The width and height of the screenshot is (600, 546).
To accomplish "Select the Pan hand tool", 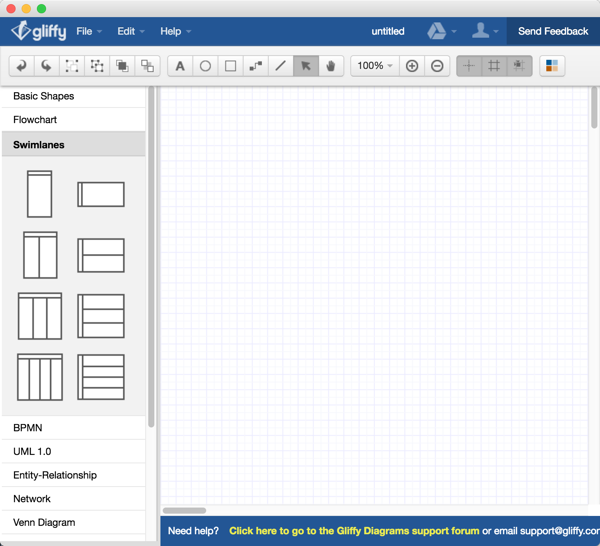I will point(331,66).
